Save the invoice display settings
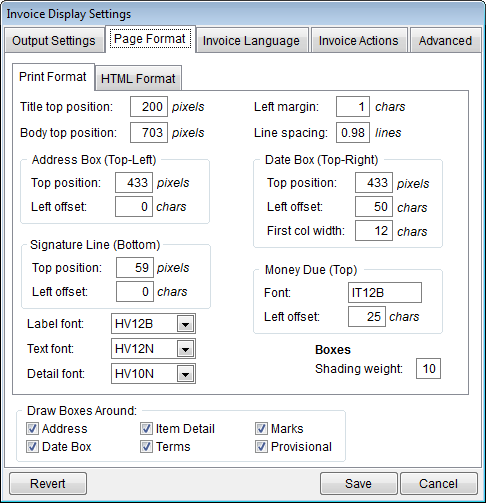Viewport: 486px width, 503px height. point(359,484)
